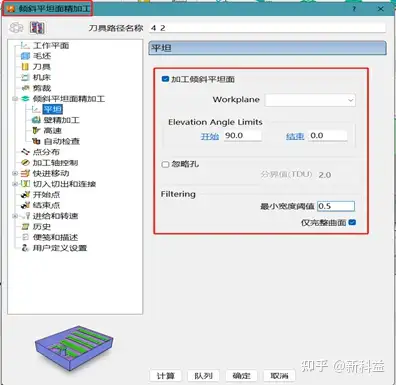Click the 剪裁 limit icon
396x385 pixels.
point(25,88)
